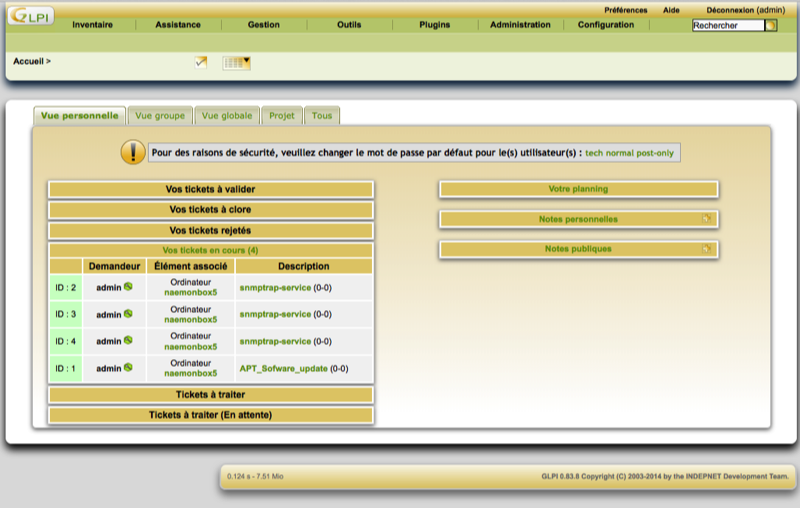Click the yellow security warning icon
This screenshot has width=800, height=508.
click(x=132, y=152)
